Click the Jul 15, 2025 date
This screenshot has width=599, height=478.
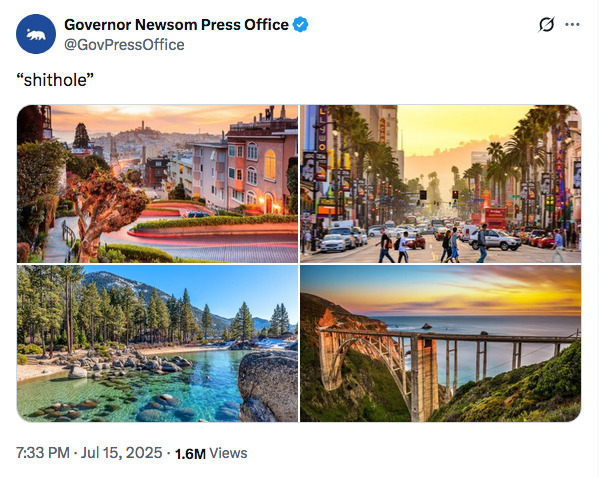(121, 453)
